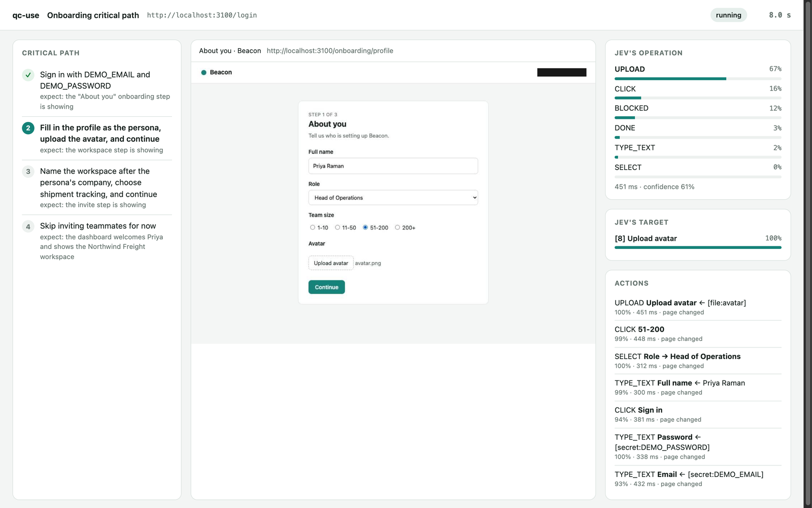Click the Upload avatar target progress bar
The image size is (812, 508).
coord(698,247)
